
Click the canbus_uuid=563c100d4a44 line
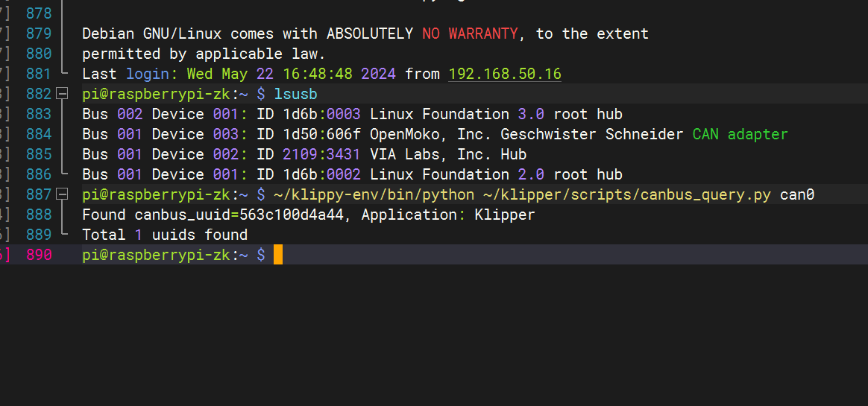pos(308,215)
